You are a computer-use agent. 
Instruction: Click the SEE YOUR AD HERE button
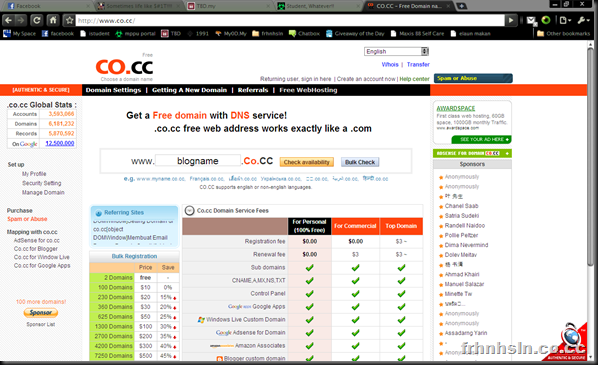(482, 140)
